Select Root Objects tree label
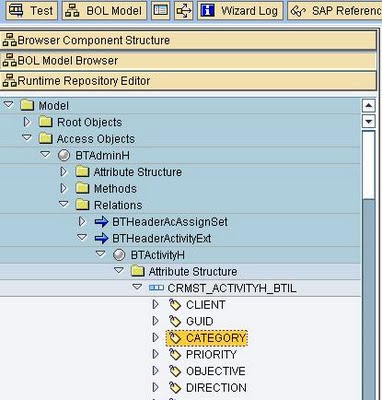The height and width of the screenshot is (400, 382). pos(89,122)
